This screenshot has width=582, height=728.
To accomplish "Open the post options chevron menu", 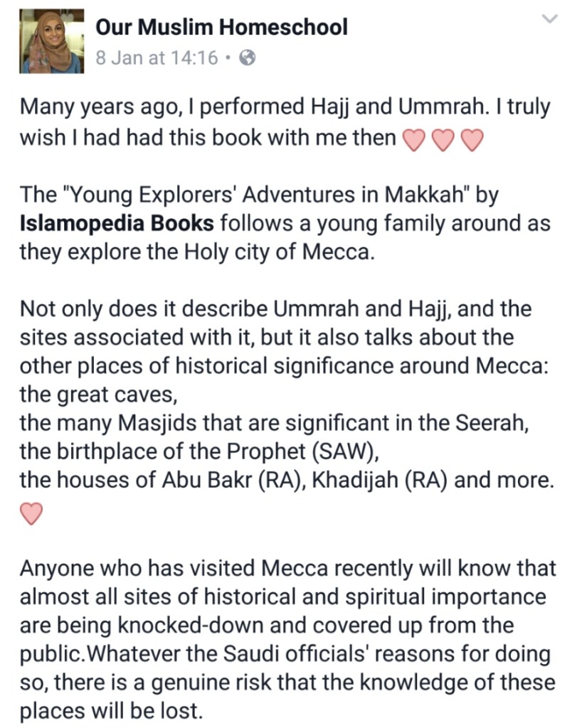I will click(550, 19).
